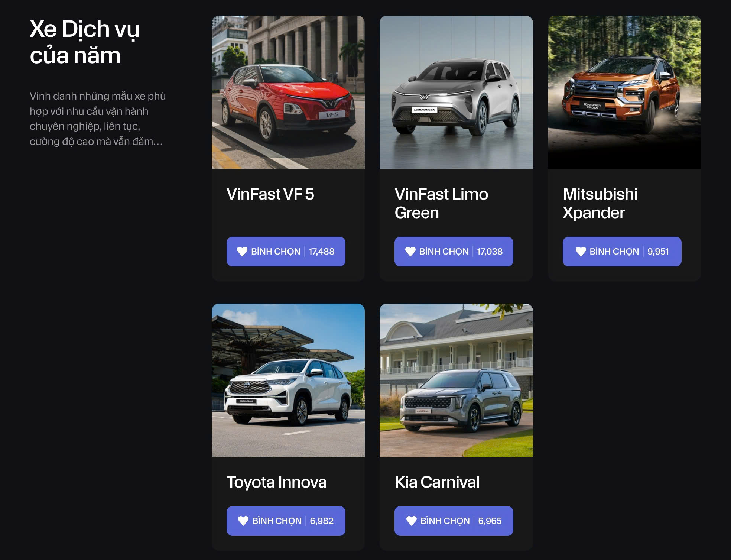731x560 pixels.
Task: Vote BÌNH CHỌN for Mitsubishi Xpander
Action: (x=622, y=252)
